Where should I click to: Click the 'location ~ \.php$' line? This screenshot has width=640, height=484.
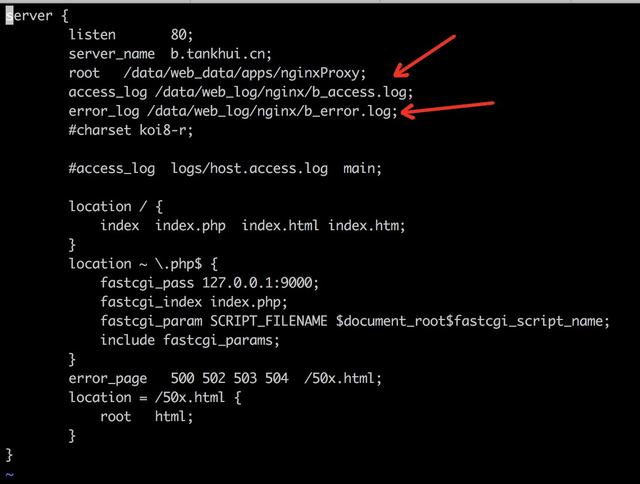point(143,264)
